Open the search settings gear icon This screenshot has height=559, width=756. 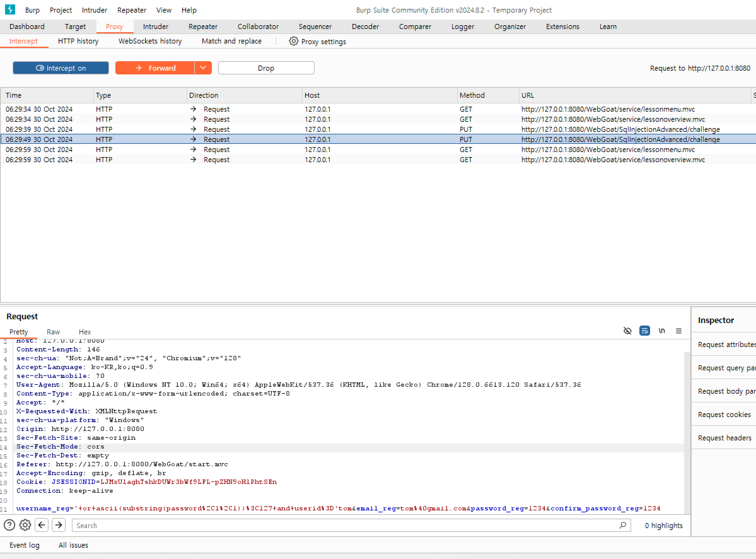[x=25, y=525]
